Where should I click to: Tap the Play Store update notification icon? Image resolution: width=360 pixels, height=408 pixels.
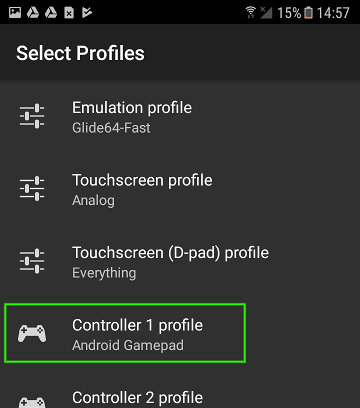[87, 13]
